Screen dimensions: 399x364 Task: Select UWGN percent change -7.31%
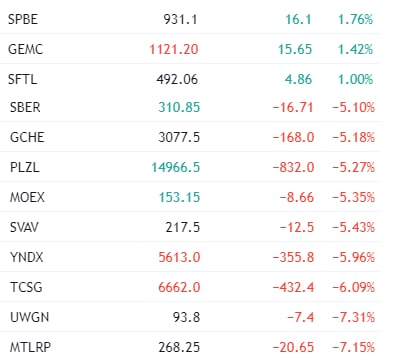[353, 317]
